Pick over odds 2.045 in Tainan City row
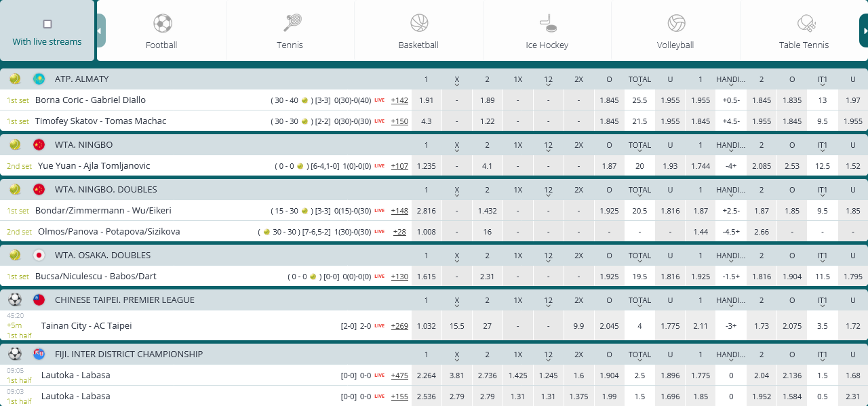Screen dimensions: 868x406 click(x=609, y=325)
